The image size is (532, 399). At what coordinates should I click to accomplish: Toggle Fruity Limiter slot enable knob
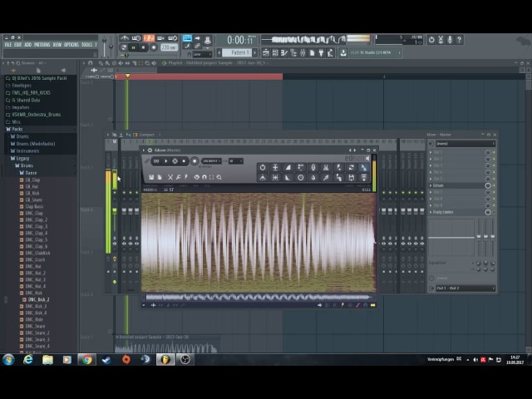pos(488,212)
